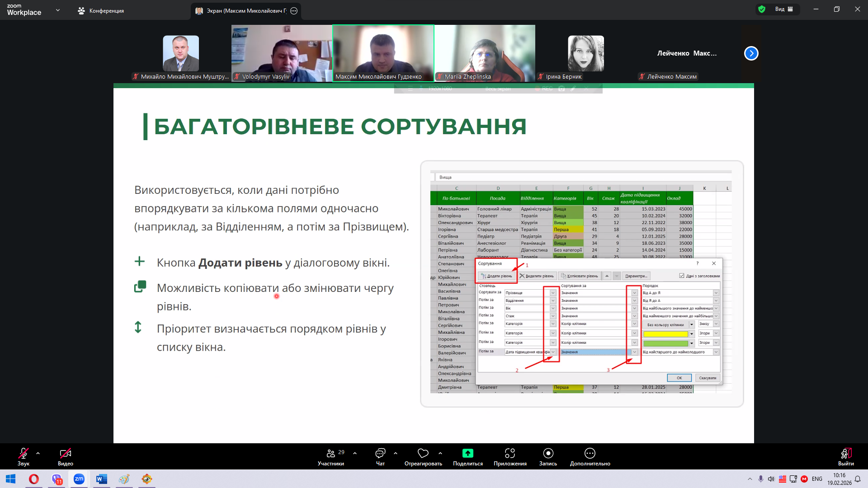
Task: Expand the Zoom Workplace dropdown chevron
Action: pos(58,10)
